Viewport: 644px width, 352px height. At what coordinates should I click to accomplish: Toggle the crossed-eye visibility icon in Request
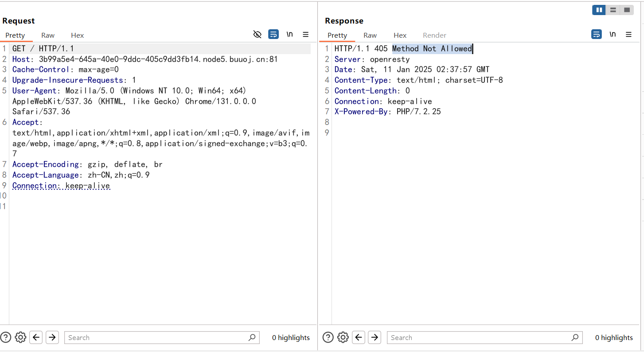click(x=258, y=35)
